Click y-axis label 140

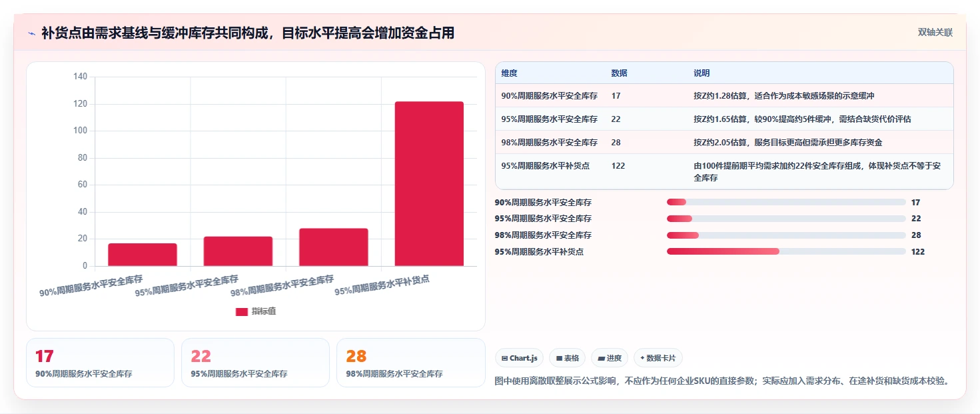coord(80,77)
